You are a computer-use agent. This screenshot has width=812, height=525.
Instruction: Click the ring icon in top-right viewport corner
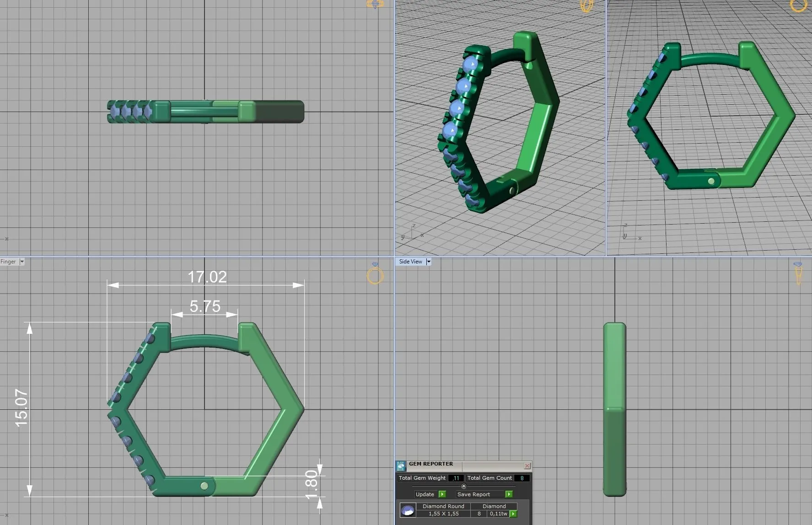coord(799,5)
